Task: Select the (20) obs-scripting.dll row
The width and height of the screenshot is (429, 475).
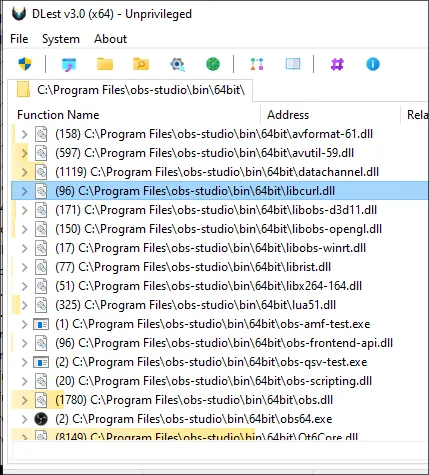Action: pos(220,381)
